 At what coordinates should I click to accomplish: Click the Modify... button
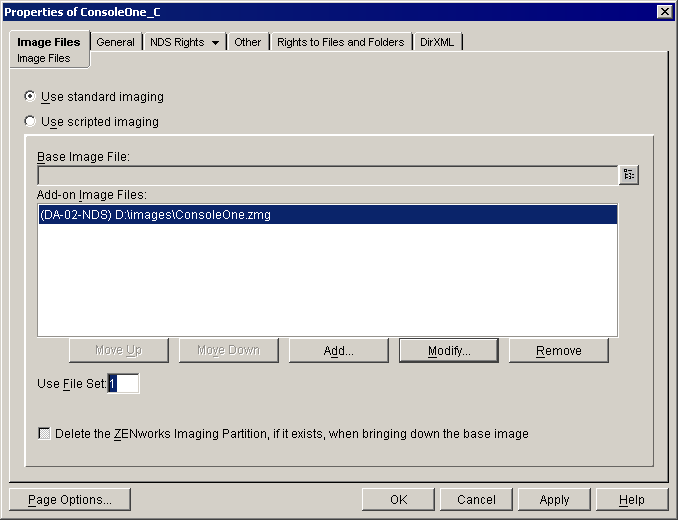point(449,350)
